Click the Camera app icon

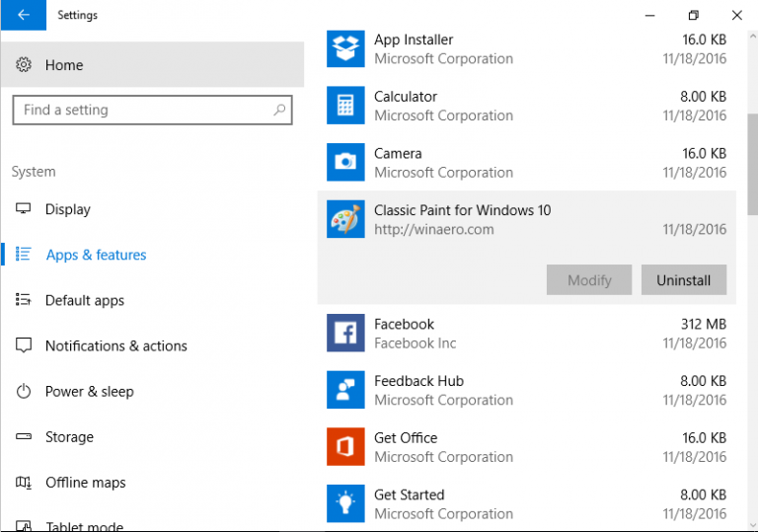pos(345,162)
